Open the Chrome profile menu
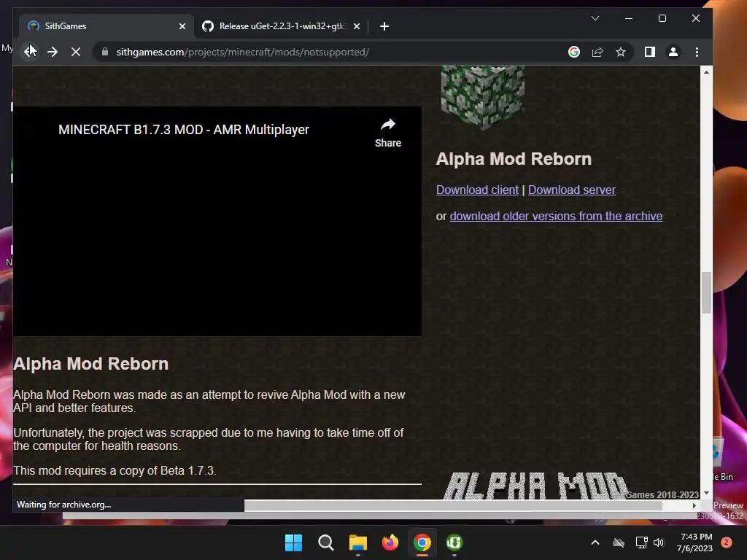This screenshot has width=747, height=560. coord(673,52)
